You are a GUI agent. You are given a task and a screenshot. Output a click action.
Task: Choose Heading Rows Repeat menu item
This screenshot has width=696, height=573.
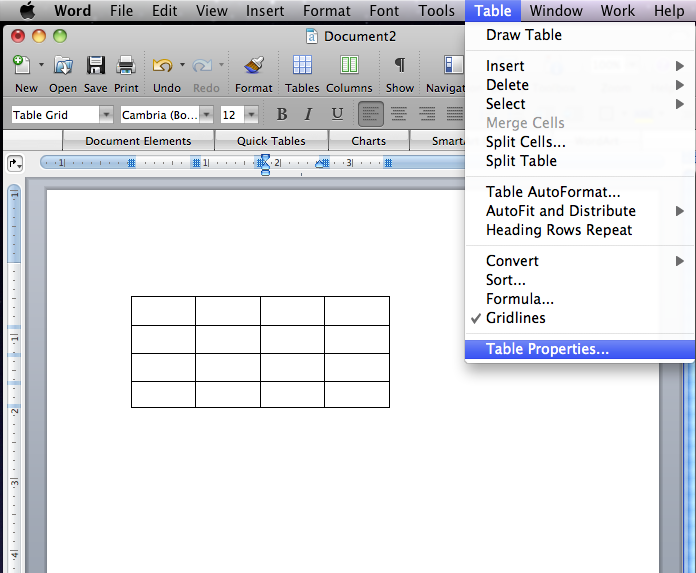tap(580, 230)
